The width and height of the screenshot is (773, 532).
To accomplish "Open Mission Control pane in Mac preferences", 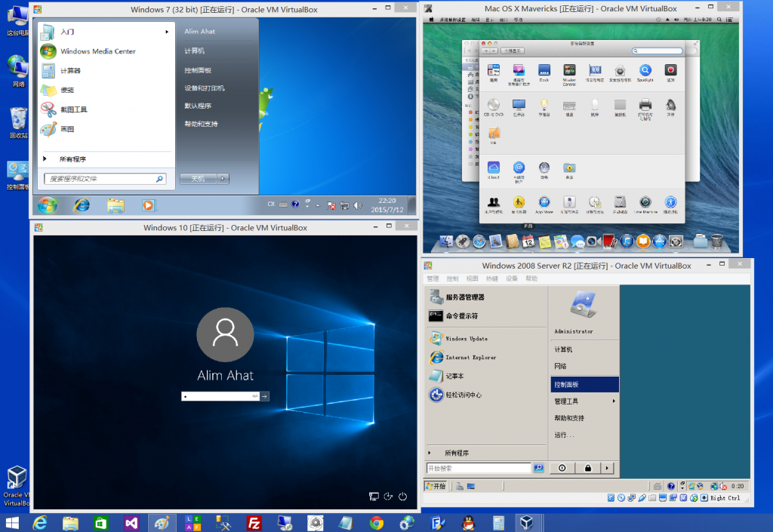I will [x=569, y=75].
